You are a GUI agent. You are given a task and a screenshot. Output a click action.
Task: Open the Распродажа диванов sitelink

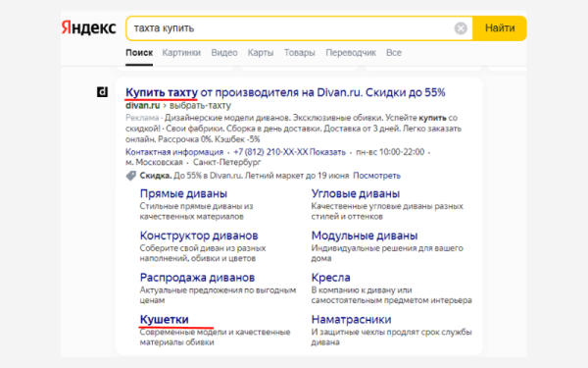(197, 278)
